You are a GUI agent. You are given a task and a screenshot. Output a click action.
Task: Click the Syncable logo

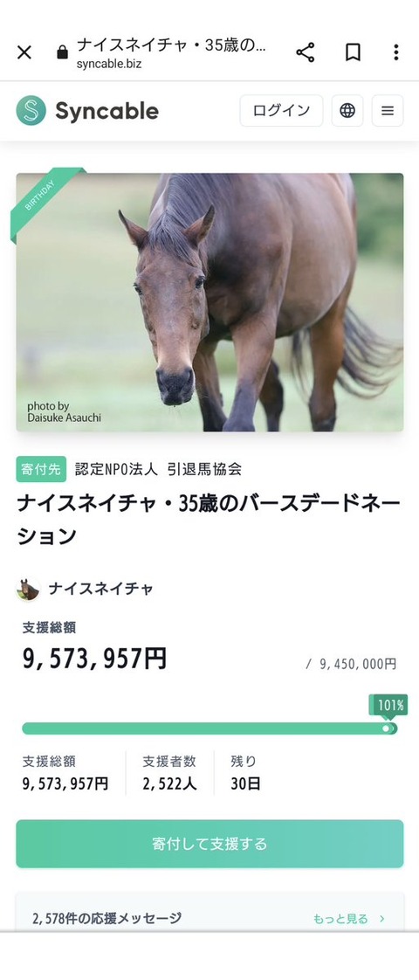(x=87, y=111)
